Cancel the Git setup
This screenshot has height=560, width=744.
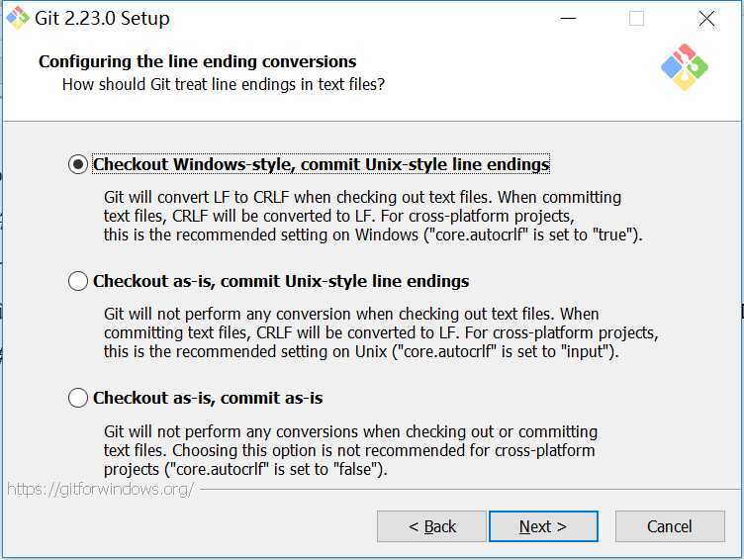click(x=670, y=526)
